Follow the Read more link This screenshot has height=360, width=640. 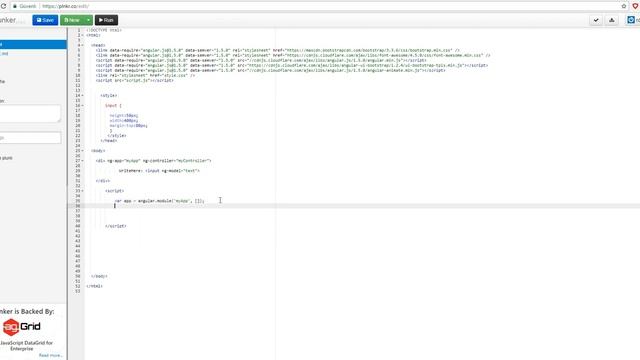50,356
